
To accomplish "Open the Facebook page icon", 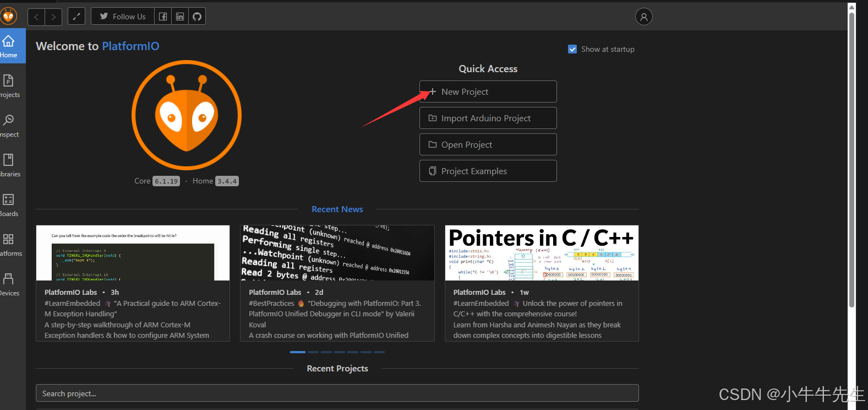I will pos(163,17).
